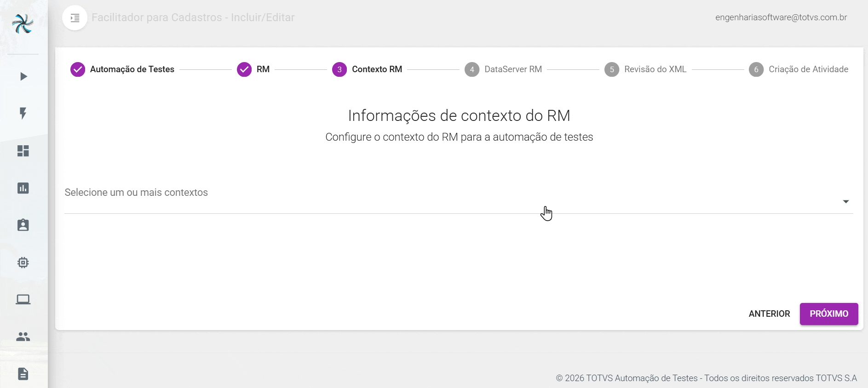Open the play/execution sidebar icon
868x388 pixels.
pyautogui.click(x=23, y=76)
